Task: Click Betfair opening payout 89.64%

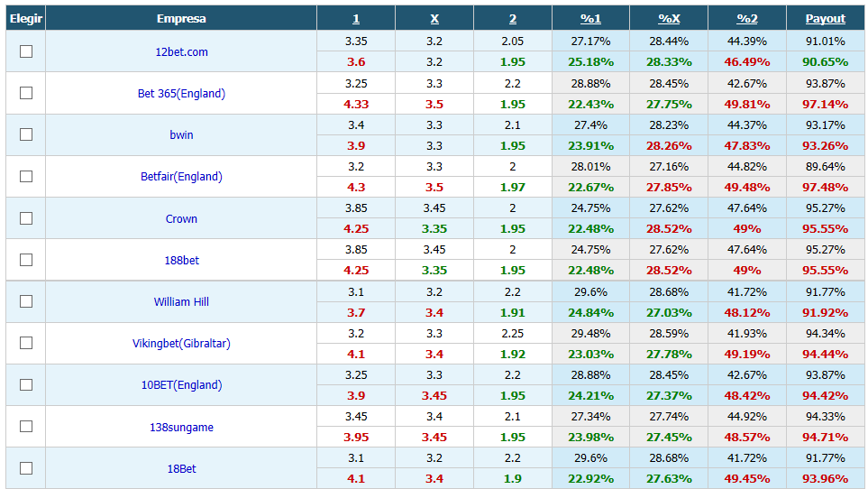Action: coord(826,167)
